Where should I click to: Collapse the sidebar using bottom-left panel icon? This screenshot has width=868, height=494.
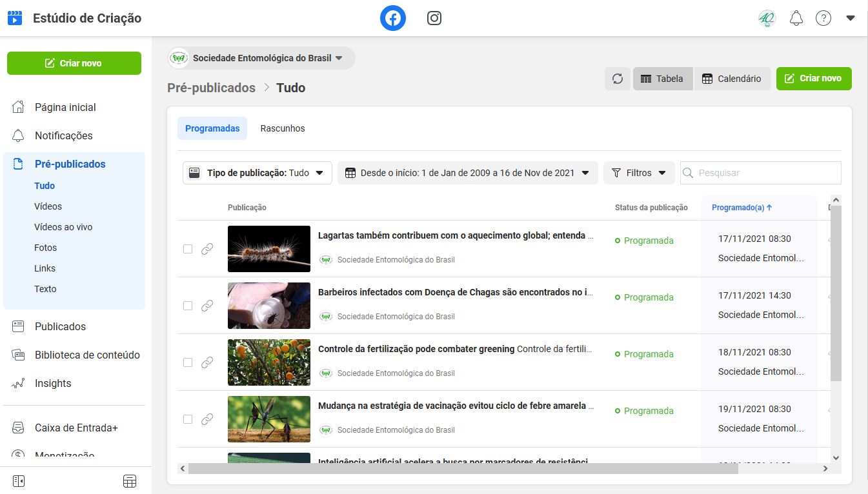(18, 481)
